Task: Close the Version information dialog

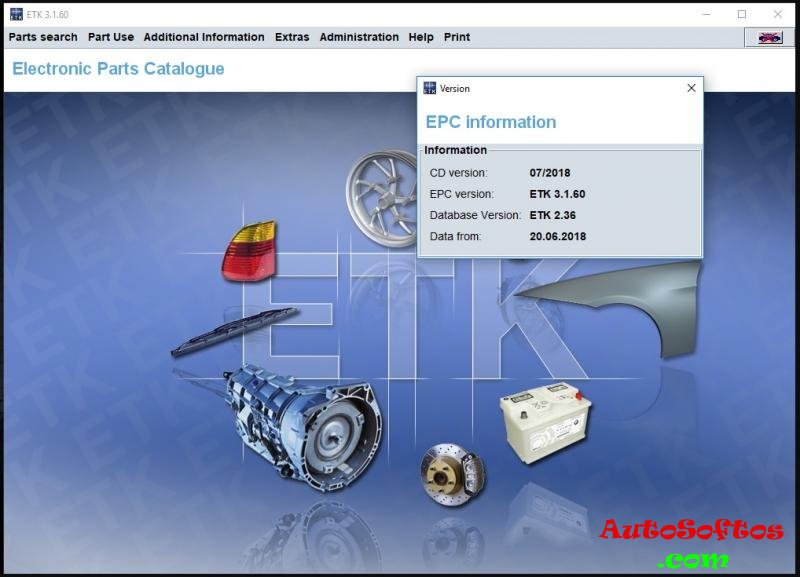Action: [691, 88]
